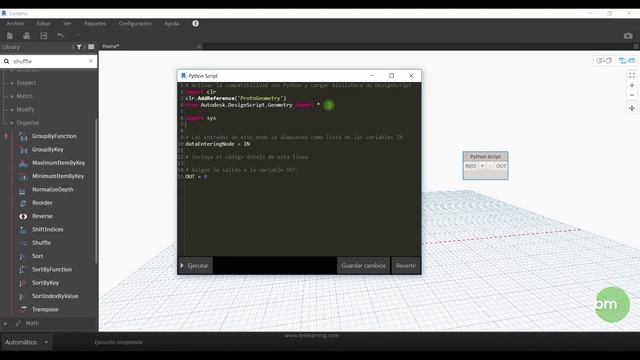Switch to graph view navigation
Screen dimensions: 640x360
tap(627, 60)
